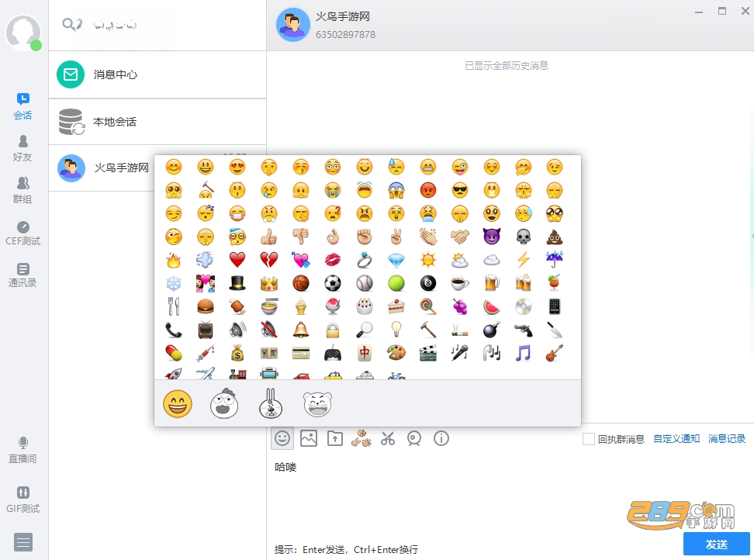Select the scissors screenshot tool
Viewport: 754px width, 560px height.
click(388, 438)
